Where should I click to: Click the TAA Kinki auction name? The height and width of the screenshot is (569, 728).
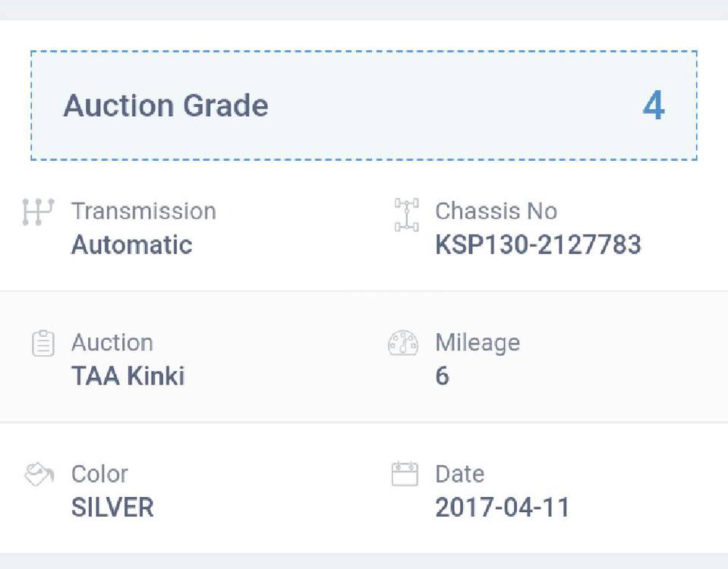(x=128, y=376)
